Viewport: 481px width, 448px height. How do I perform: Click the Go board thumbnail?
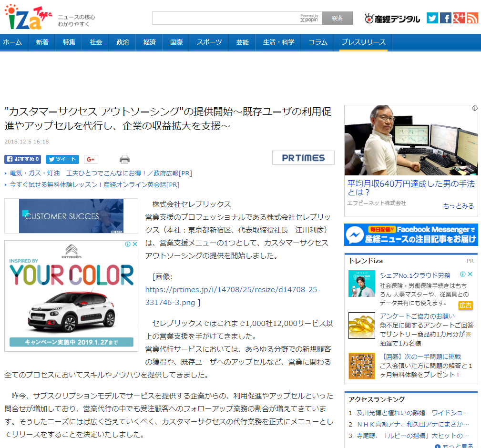click(x=362, y=366)
